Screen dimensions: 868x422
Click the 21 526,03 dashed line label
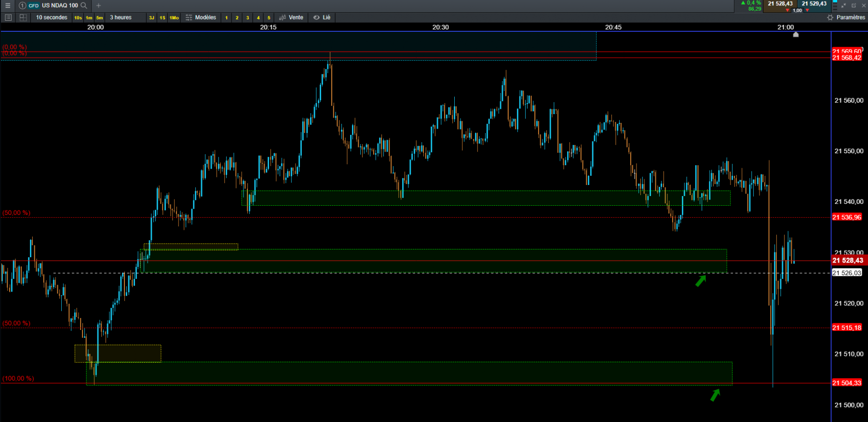click(847, 273)
